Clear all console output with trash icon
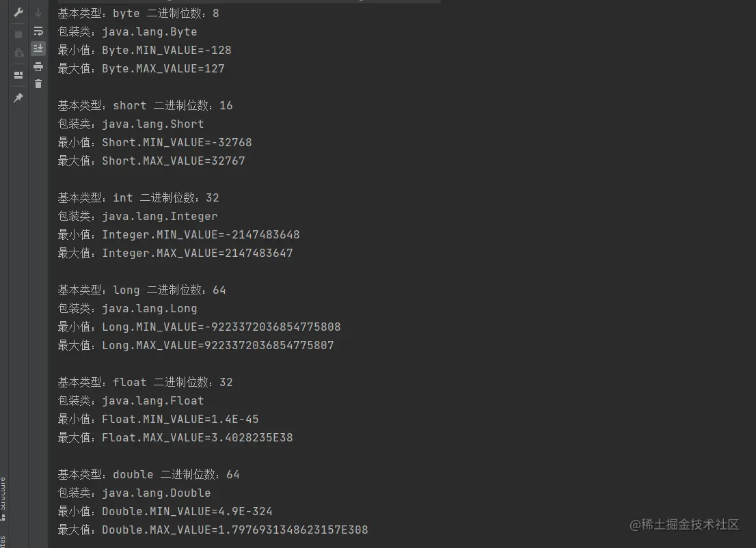Image resolution: width=756 pixels, height=548 pixels. click(38, 84)
